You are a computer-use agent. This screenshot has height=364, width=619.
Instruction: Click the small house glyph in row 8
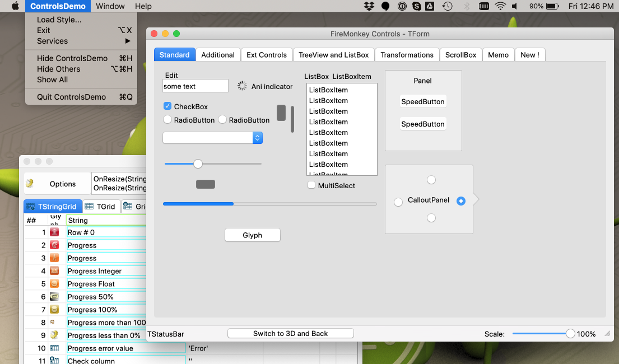pyautogui.click(x=52, y=322)
